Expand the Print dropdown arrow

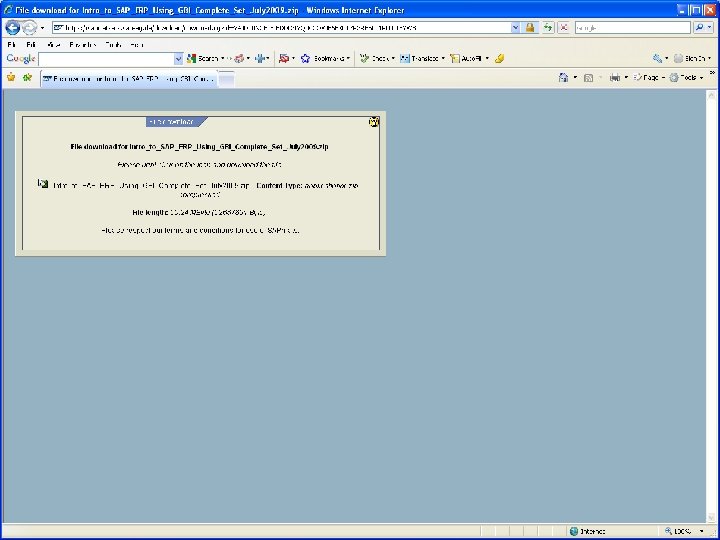pos(626,78)
